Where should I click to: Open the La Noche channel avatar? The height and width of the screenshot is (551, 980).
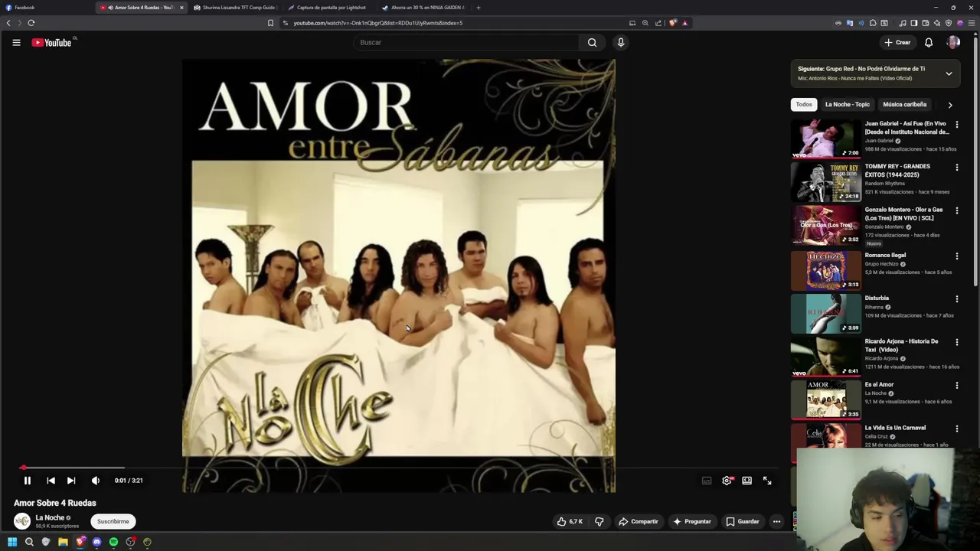22,521
